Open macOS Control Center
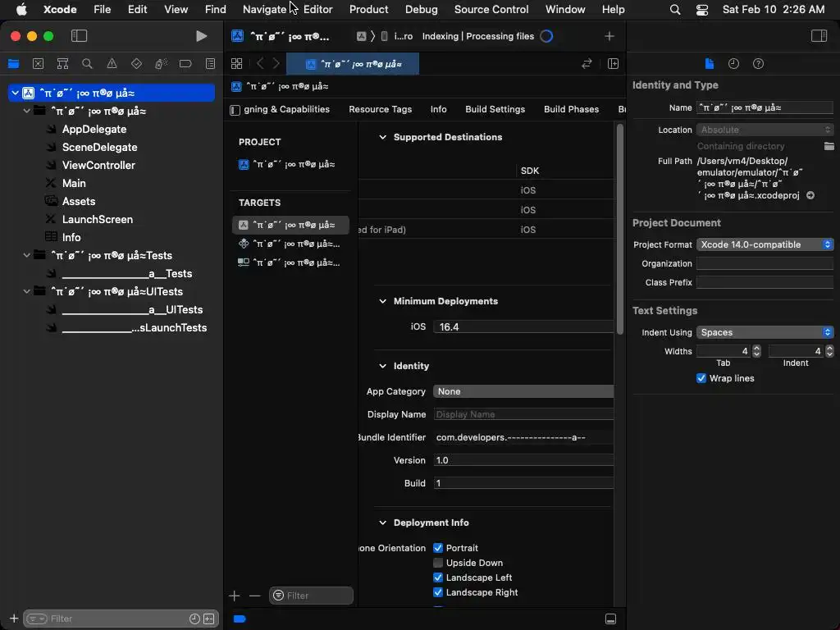Image resolution: width=840 pixels, height=630 pixels. pos(702,9)
